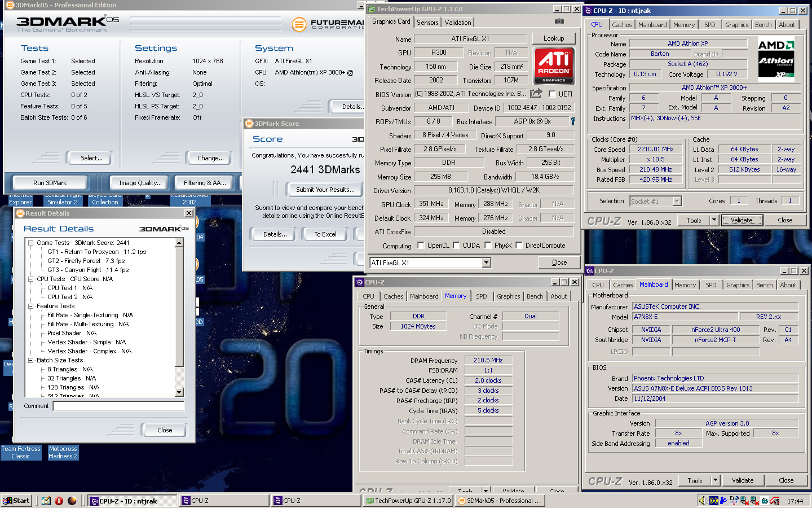Click the Futuremark Corporation logo icon
The width and height of the screenshot is (812, 508).
299,24
